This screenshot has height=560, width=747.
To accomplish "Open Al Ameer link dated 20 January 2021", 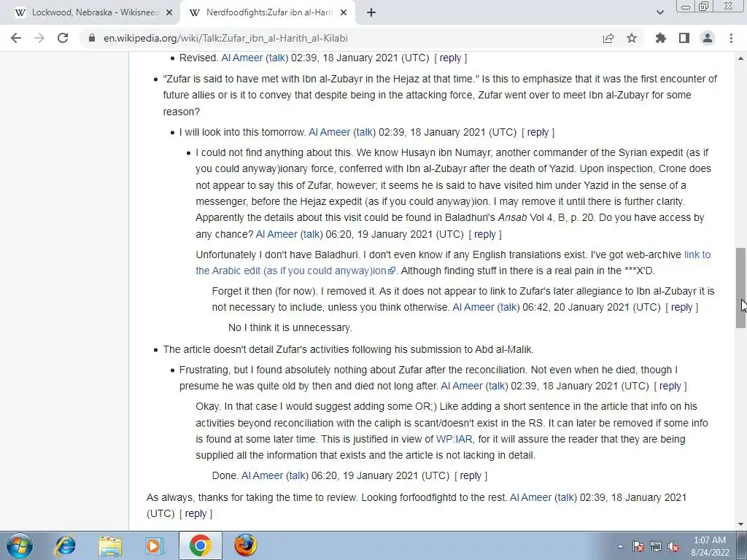I will click(473, 307).
